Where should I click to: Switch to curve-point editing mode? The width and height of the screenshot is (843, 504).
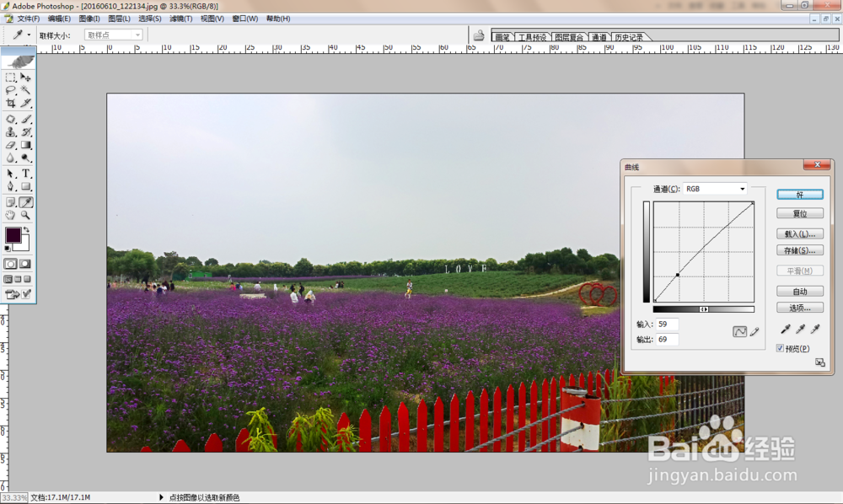[x=740, y=331]
